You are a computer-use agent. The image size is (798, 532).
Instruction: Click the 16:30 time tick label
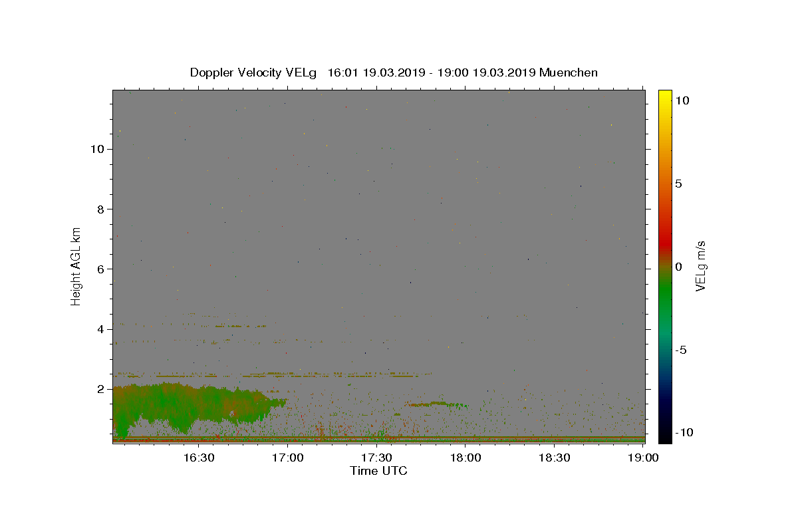[x=198, y=458]
